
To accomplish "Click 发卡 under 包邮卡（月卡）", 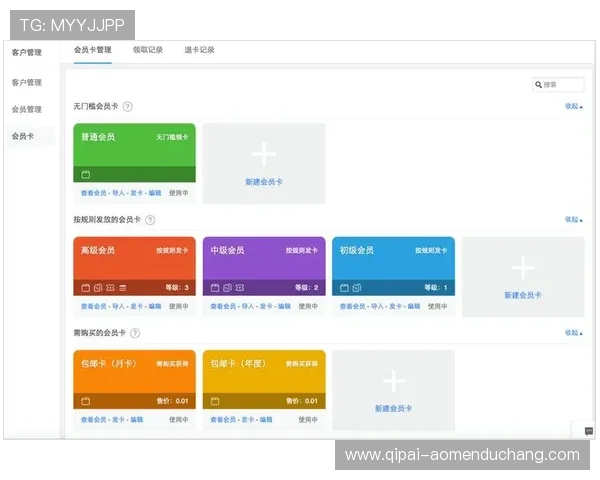I will [x=119, y=420].
